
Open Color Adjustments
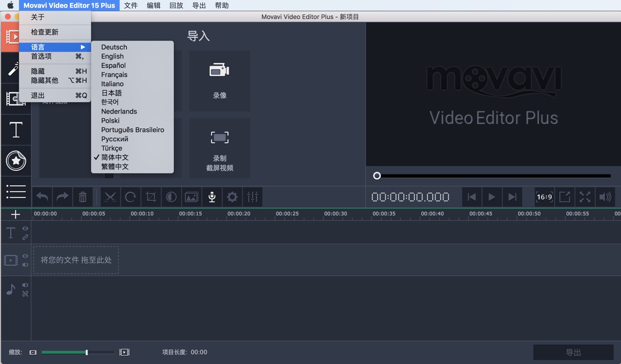[171, 197]
